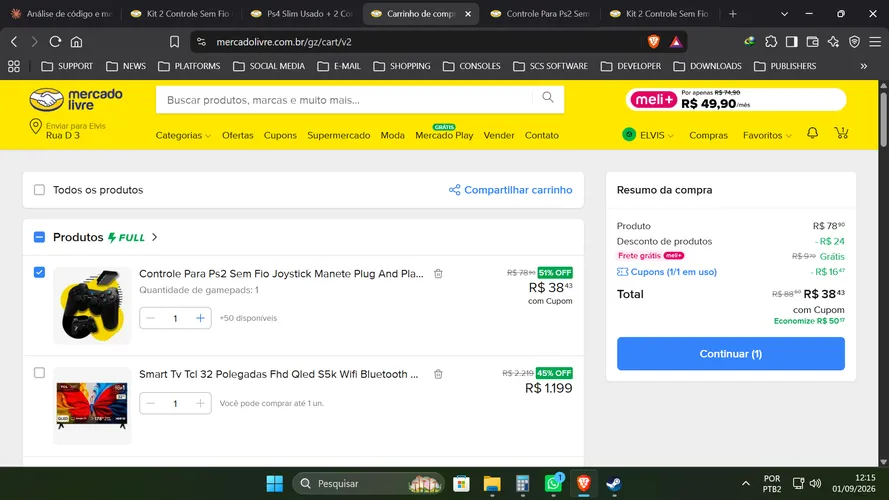This screenshot has width=889, height=500.
Task: Switch to Análise de código tab
Action: [x=62, y=14]
